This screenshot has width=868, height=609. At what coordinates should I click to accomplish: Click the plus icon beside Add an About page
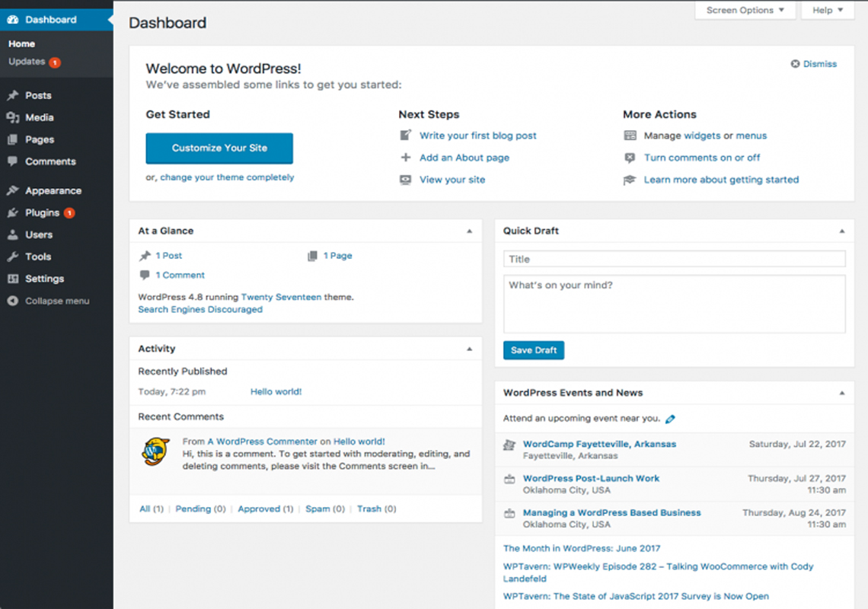(406, 158)
